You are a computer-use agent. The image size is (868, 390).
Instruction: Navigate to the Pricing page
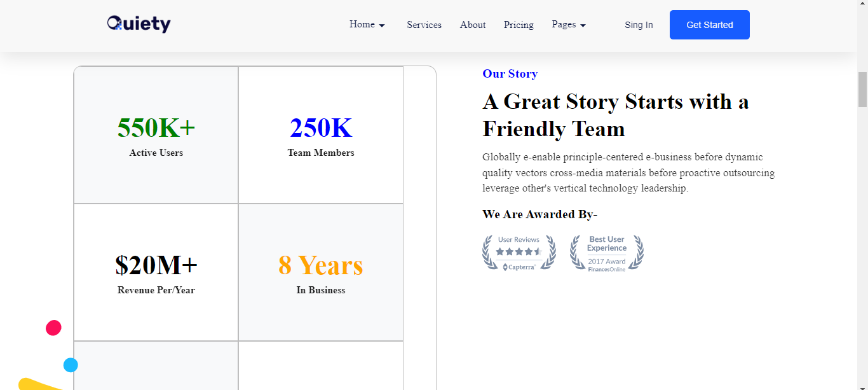(x=519, y=25)
